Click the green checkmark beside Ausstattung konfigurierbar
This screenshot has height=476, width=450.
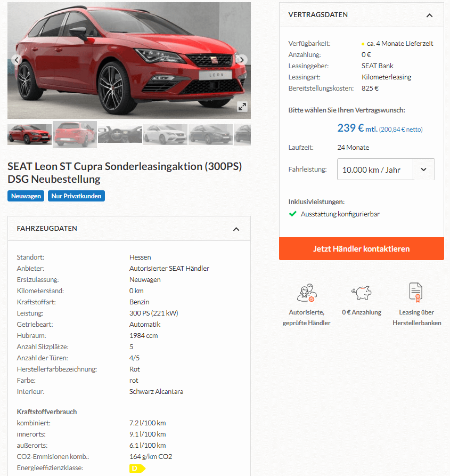pos(292,214)
